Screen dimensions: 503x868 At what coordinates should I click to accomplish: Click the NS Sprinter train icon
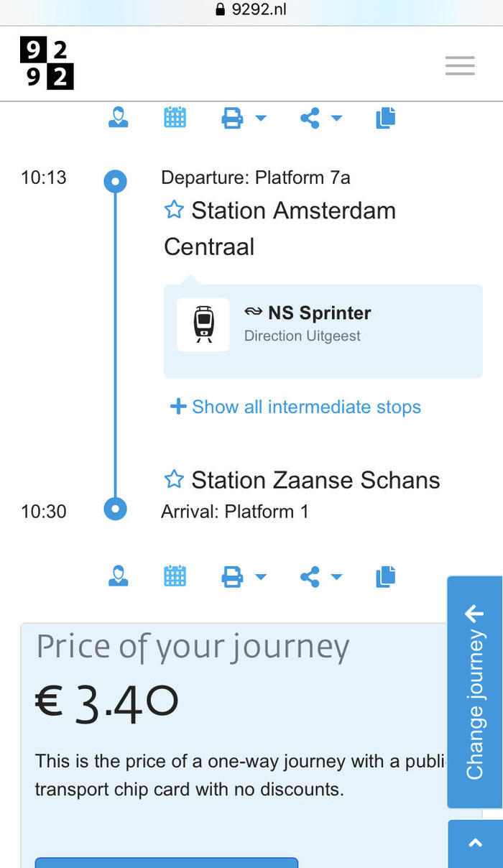203,325
